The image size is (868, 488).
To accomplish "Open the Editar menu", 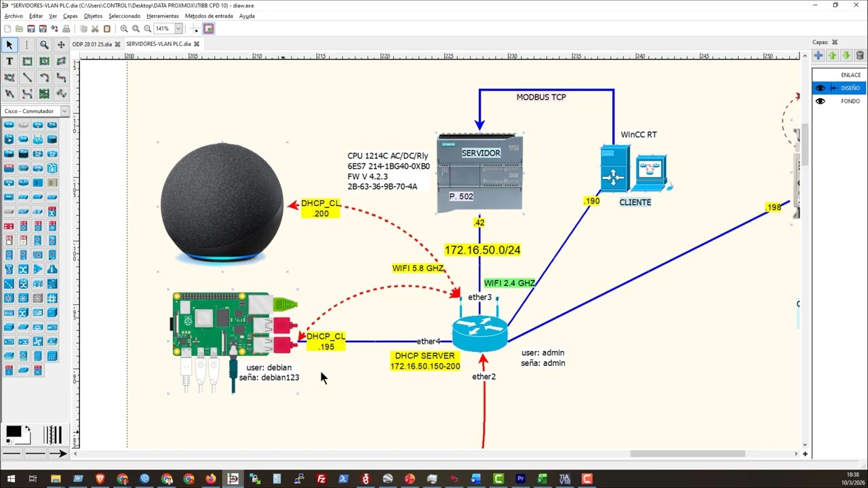I will (x=36, y=16).
